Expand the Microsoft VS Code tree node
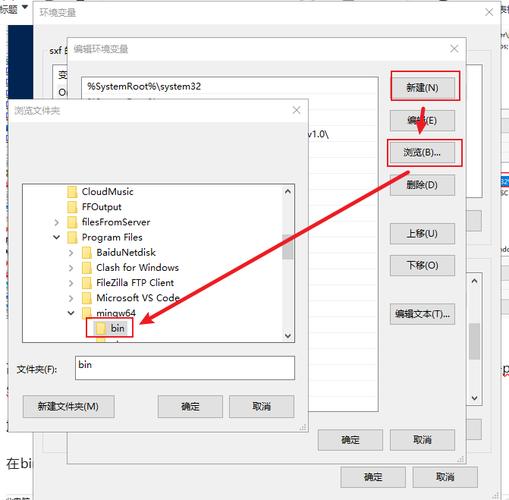This screenshot has width=509, height=500. pyautogui.click(x=71, y=298)
